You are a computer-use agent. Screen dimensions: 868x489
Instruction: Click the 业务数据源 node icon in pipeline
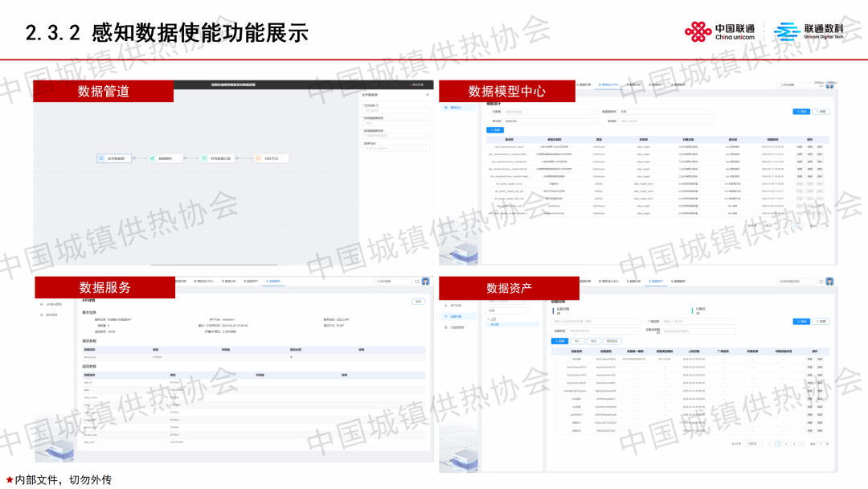(103, 158)
